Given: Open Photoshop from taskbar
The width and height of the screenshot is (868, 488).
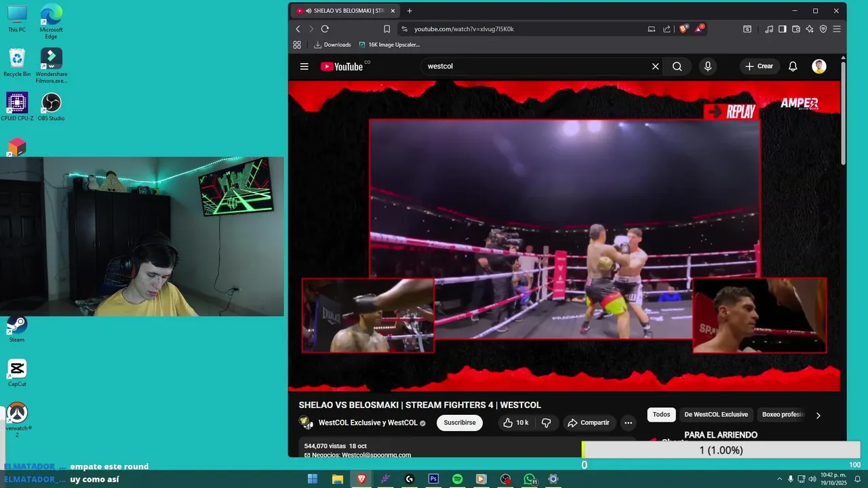Looking at the screenshot, I should [433, 479].
